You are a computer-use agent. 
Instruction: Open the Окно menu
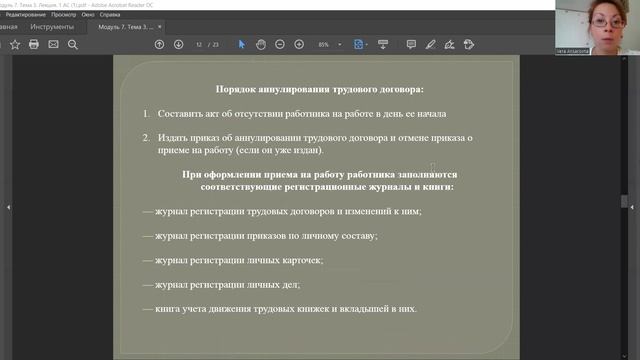coord(88,15)
